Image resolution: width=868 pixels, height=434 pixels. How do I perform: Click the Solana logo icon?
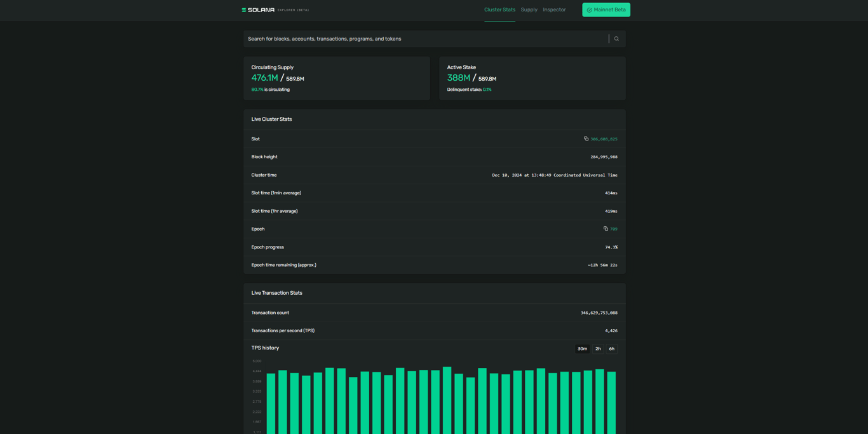(243, 10)
